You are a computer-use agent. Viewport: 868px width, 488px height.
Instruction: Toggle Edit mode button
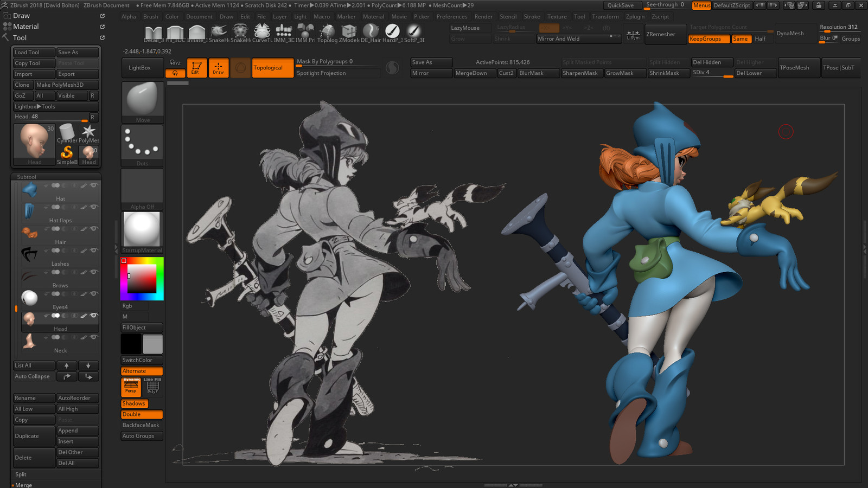[x=197, y=68]
